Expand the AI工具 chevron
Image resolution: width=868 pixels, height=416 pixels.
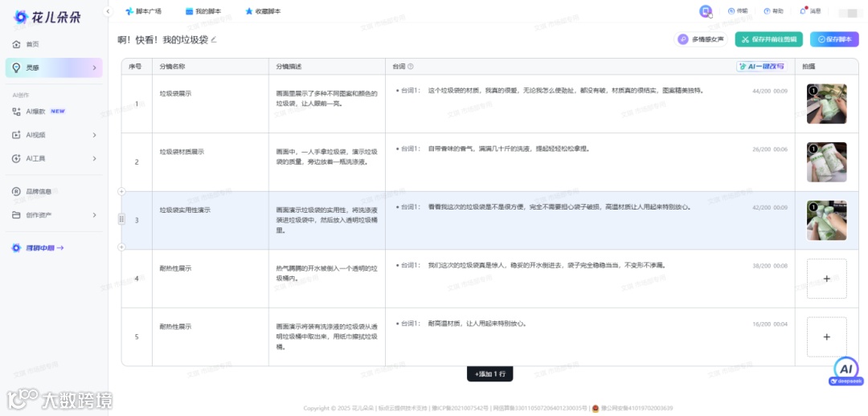(94, 158)
